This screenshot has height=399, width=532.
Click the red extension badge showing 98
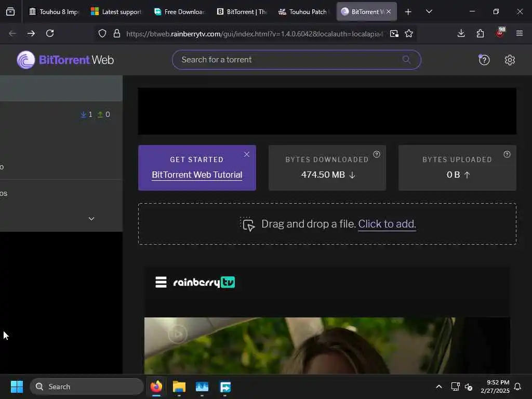pos(500,32)
